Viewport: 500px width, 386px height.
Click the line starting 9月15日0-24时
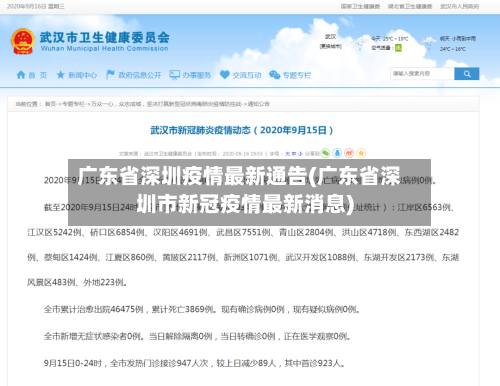[x=194, y=363]
